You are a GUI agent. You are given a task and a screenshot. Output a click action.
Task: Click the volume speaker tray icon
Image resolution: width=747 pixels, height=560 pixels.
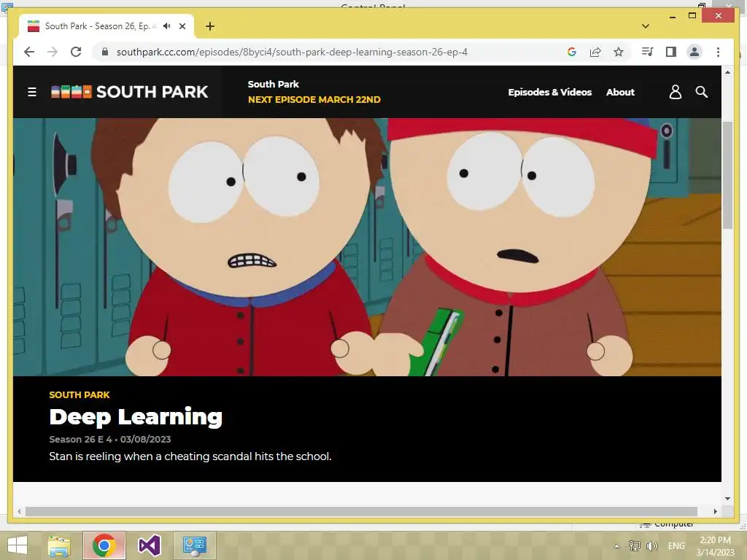[x=651, y=545]
